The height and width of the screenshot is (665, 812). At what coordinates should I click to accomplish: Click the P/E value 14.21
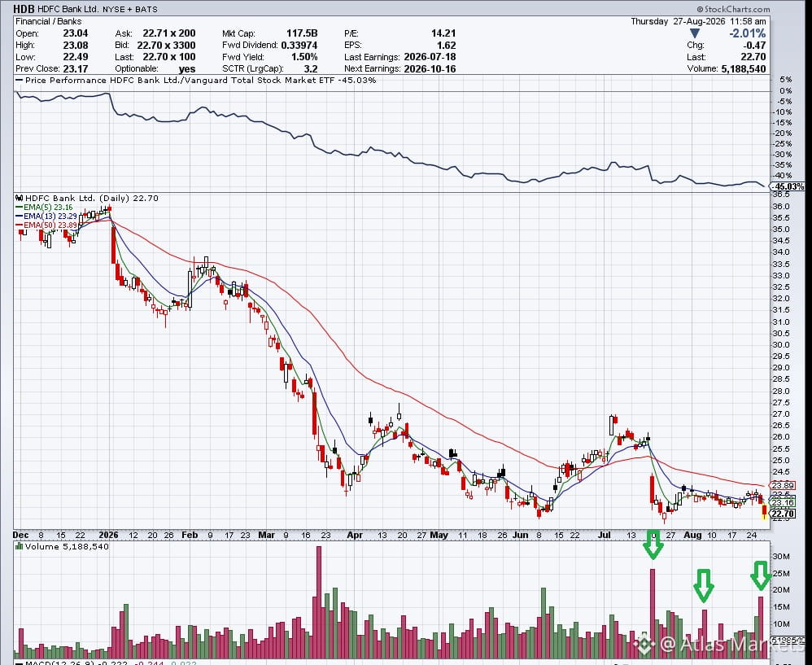(443, 33)
